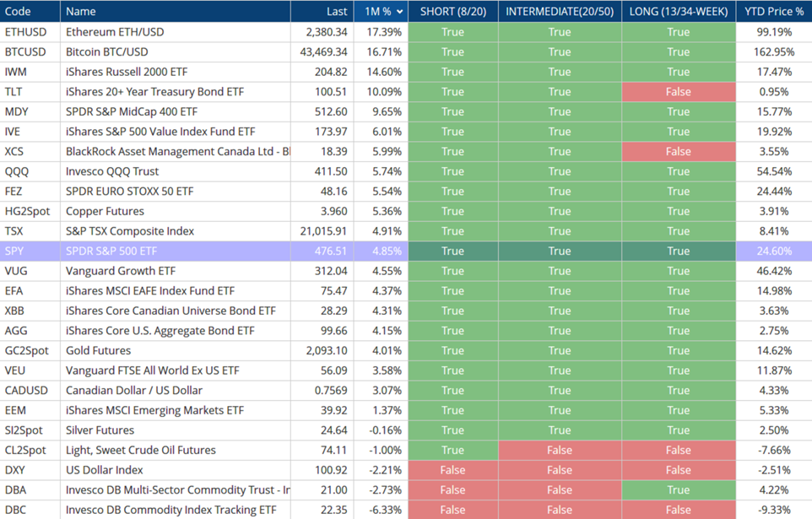Viewport: 812px width, 519px height.
Task: Select the DBC YTD value -9.33%
Action: pos(773,510)
